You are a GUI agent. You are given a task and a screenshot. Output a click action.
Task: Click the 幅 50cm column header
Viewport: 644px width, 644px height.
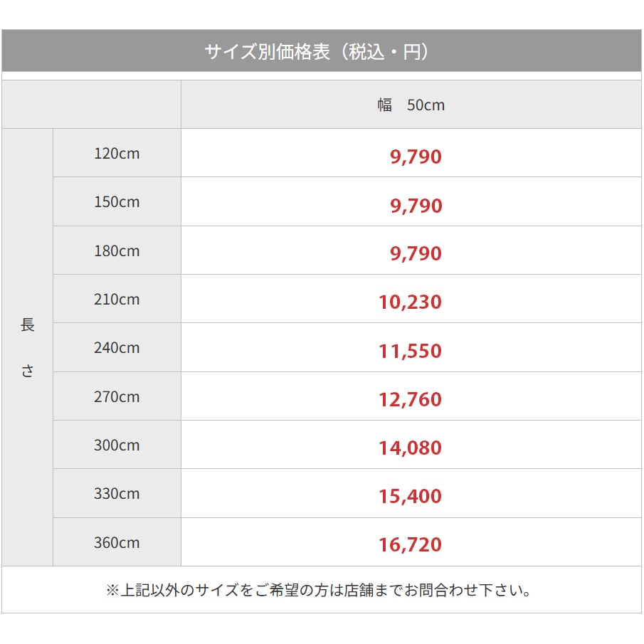(411, 105)
